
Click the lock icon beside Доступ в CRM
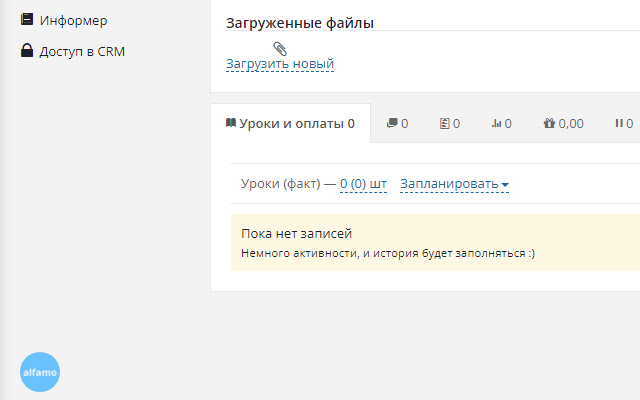tap(27, 51)
